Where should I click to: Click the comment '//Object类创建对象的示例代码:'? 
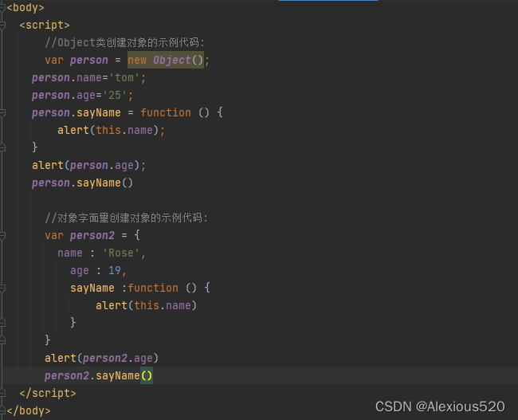[125, 42]
